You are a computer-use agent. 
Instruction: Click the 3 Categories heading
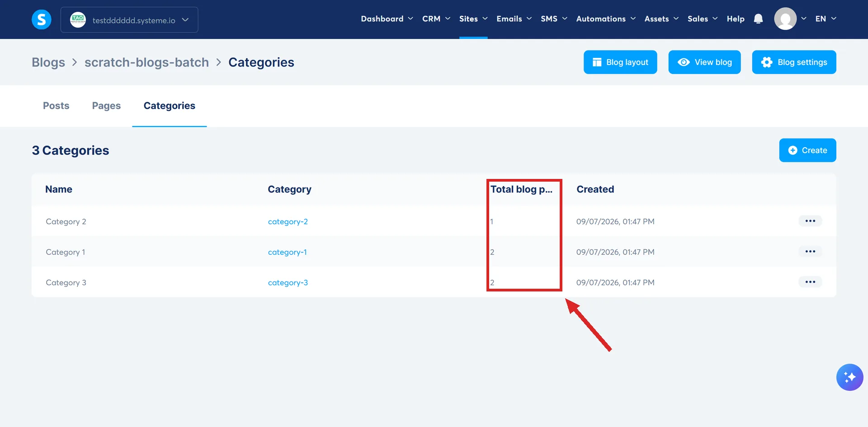click(71, 150)
